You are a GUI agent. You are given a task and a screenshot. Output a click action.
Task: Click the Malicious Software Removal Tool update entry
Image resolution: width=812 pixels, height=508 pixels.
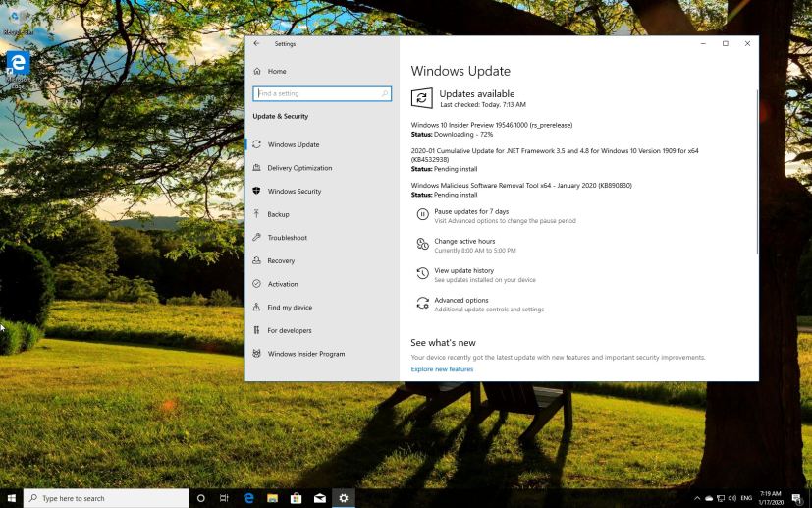pyautogui.click(x=521, y=185)
